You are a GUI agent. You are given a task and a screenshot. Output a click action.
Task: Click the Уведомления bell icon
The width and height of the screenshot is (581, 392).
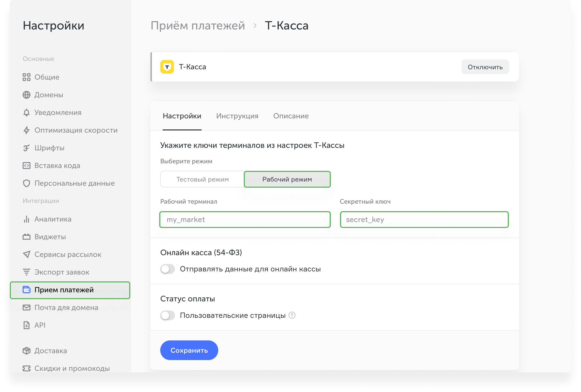[27, 113]
